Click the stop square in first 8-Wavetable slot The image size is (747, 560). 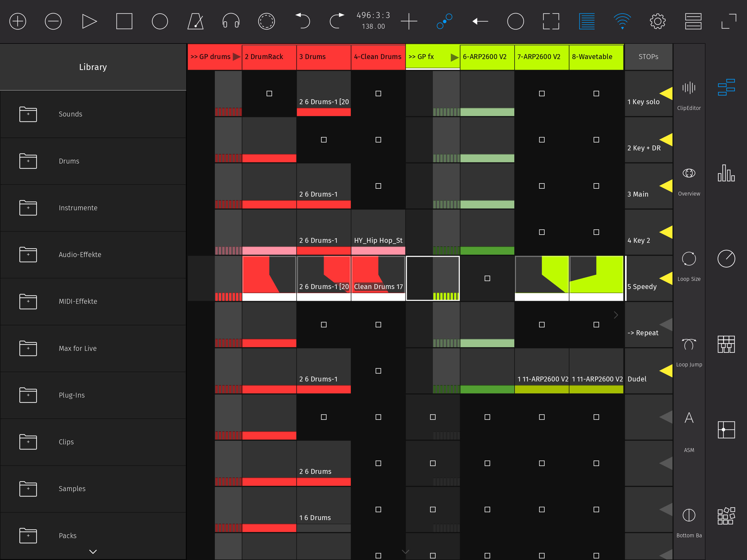[596, 94]
